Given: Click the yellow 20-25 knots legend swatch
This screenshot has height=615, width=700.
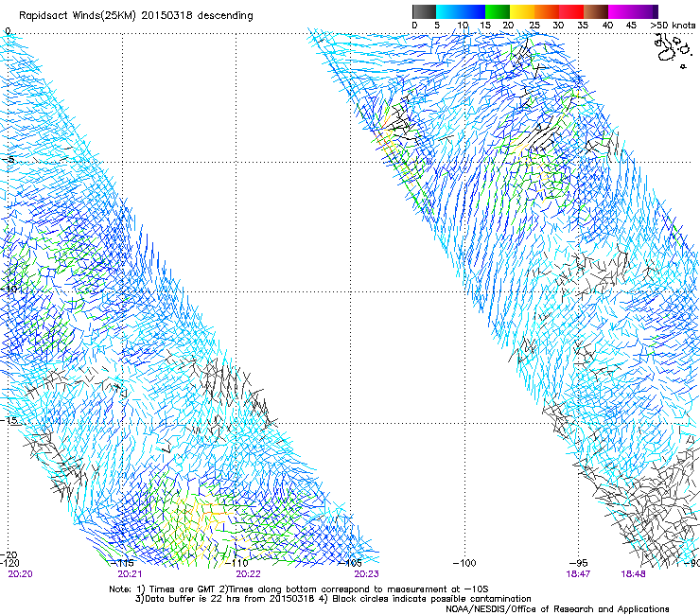Looking at the screenshot, I should point(522,11).
